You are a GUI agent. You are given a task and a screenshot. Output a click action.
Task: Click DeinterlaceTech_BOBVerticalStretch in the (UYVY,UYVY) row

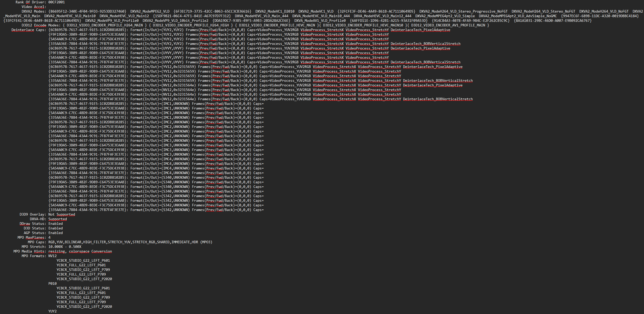click(x=425, y=62)
